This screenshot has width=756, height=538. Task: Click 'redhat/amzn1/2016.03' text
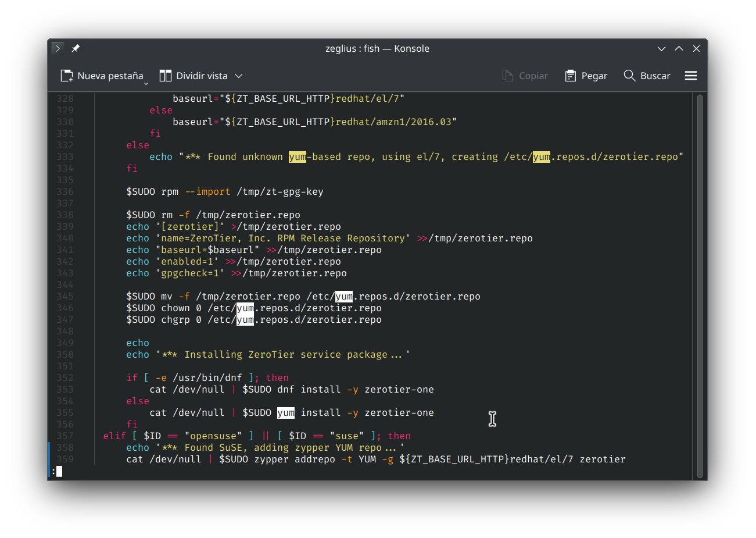tap(393, 122)
